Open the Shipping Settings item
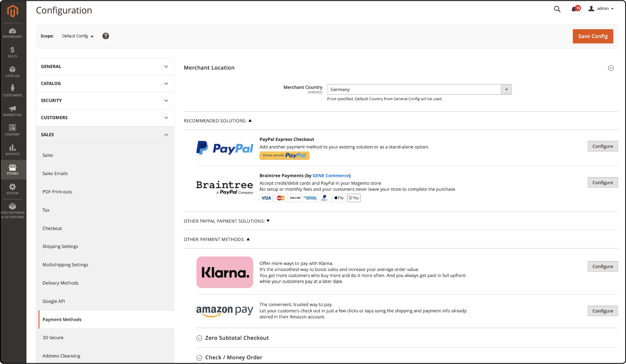 click(60, 247)
